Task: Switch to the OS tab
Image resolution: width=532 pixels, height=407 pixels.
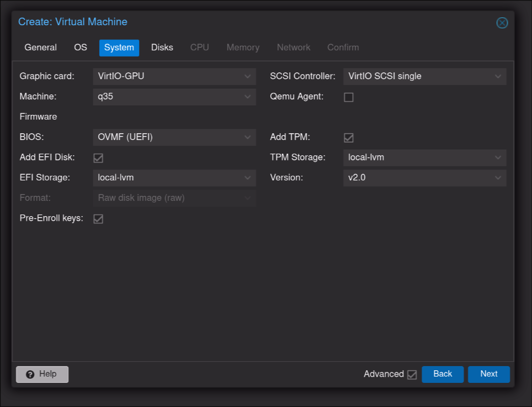Action: (x=80, y=47)
